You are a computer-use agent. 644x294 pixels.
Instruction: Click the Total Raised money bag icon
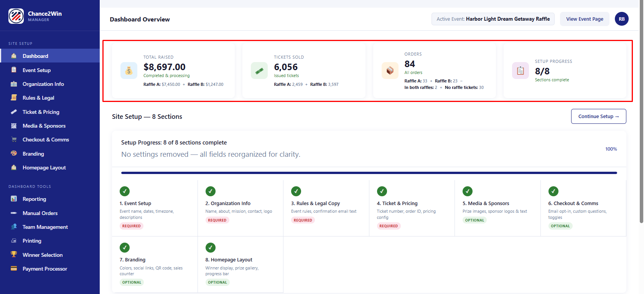[x=129, y=71]
